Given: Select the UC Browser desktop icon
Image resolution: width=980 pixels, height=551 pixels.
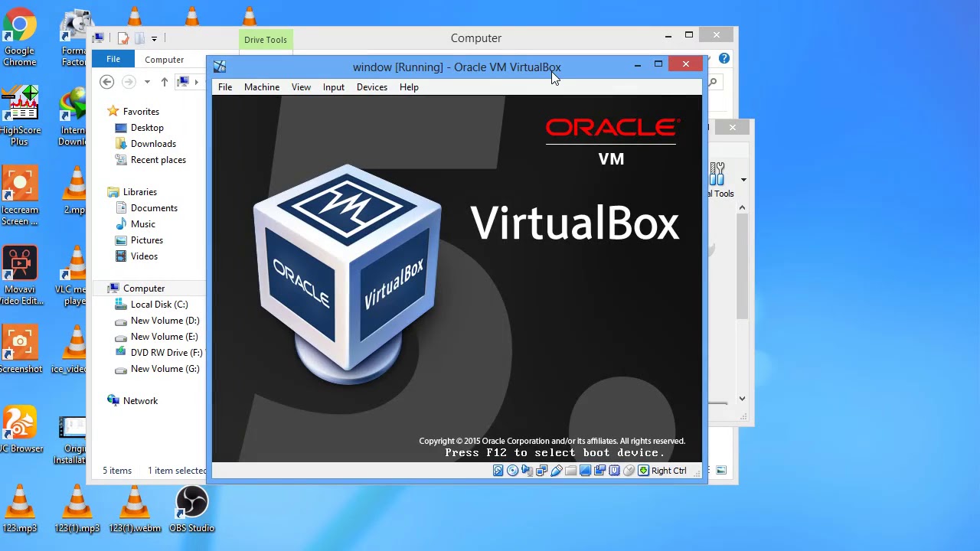Looking at the screenshot, I should [x=19, y=430].
